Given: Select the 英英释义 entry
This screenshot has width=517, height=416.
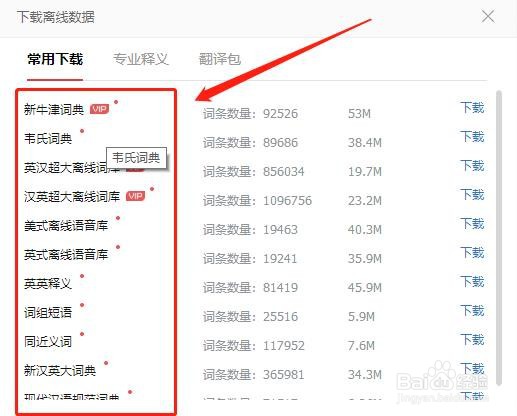Looking at the screenshot, I should 48,283.
